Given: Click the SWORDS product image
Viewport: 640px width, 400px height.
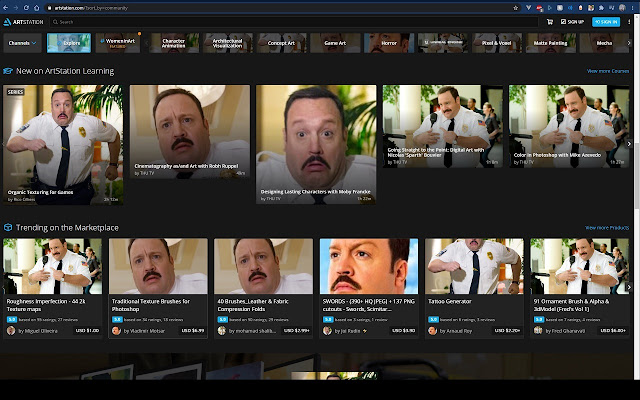Looking at the screenshot, I should tap(369, 266).
